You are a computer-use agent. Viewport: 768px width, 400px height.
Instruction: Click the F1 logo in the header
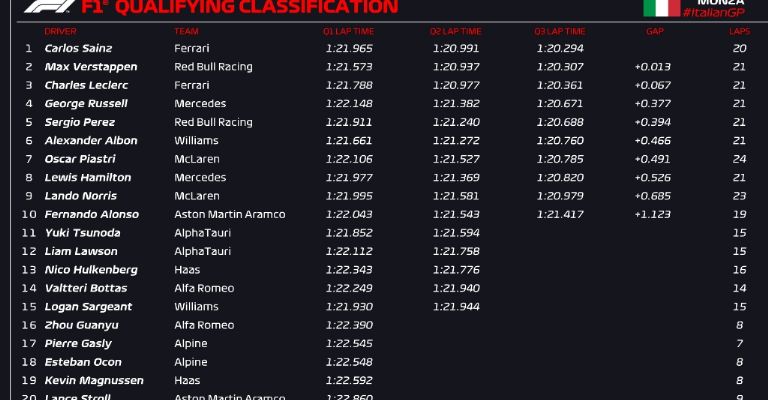pyautogui.click(x=46, y=6)
